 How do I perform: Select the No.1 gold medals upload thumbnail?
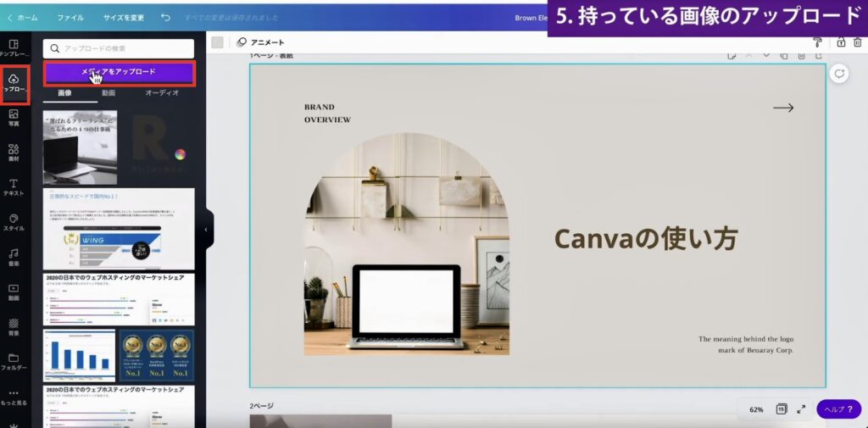(157, 355)
